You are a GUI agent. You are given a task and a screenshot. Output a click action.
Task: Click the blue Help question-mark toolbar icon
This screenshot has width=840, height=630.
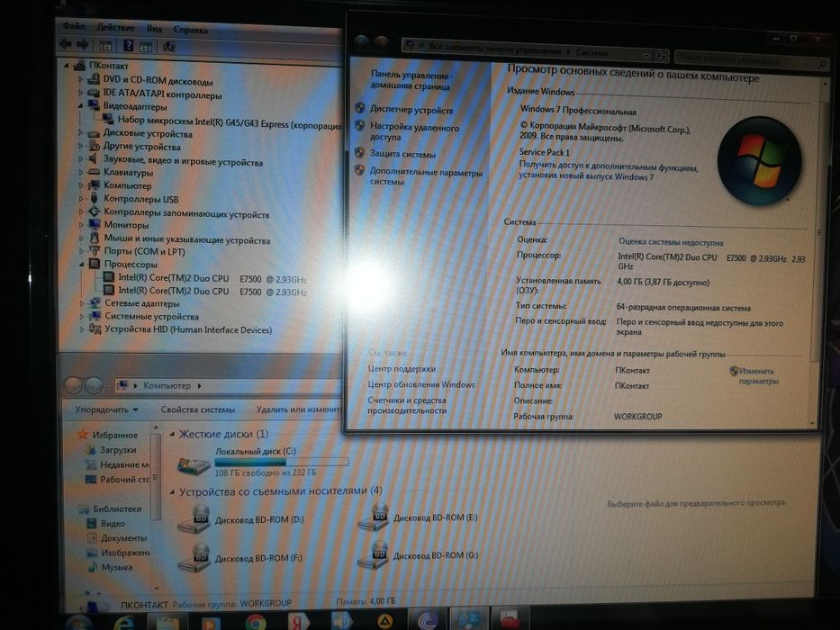(x=129, y=46)
